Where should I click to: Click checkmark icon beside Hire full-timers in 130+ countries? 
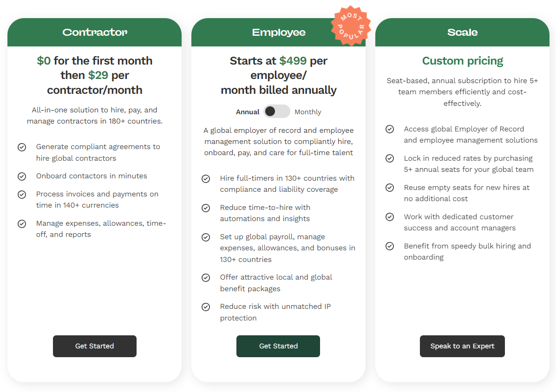[206, 179]
